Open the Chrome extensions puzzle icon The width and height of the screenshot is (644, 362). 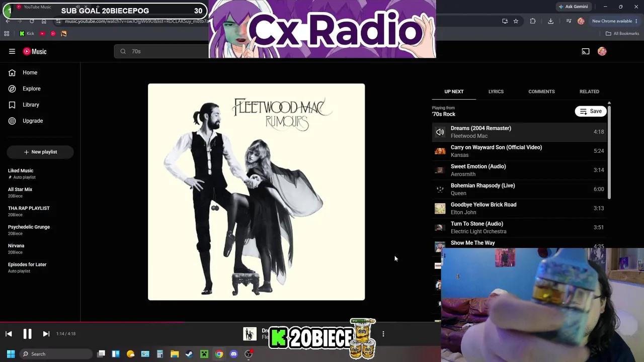coord(533,21)
